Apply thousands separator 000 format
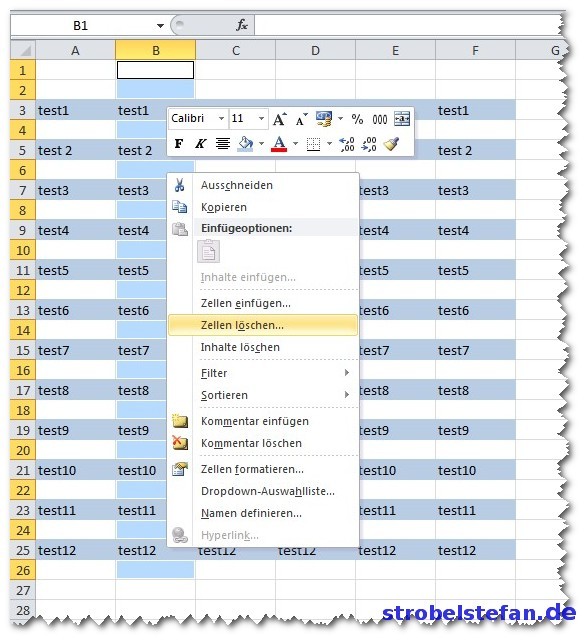The image size is (586, 642). pos(380,119)
